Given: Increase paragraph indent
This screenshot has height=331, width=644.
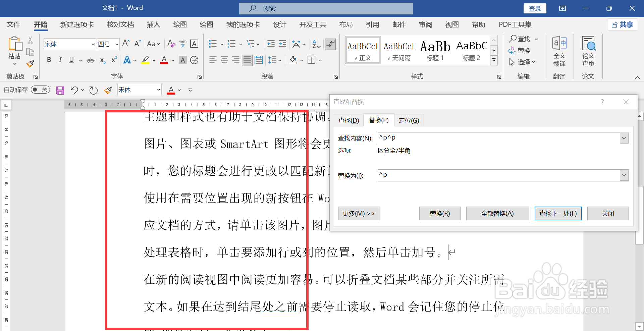Looking at the screenshot, I should click(282, 44).
